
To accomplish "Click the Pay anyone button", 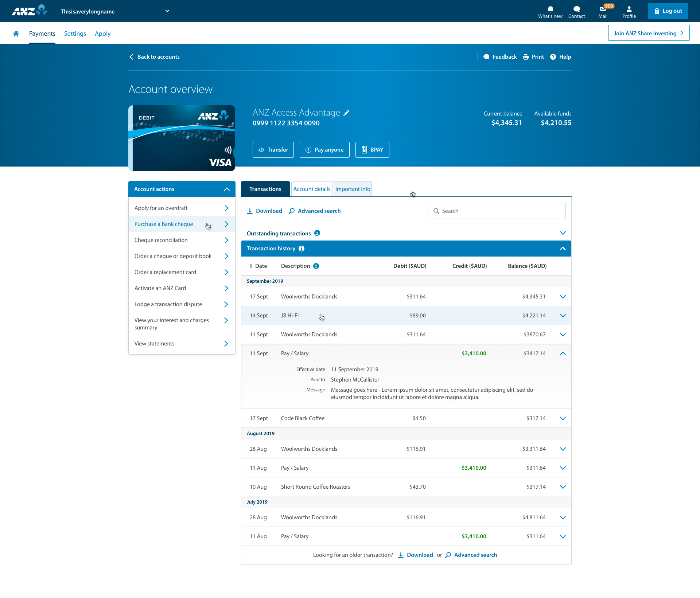I will click(324, 150).
